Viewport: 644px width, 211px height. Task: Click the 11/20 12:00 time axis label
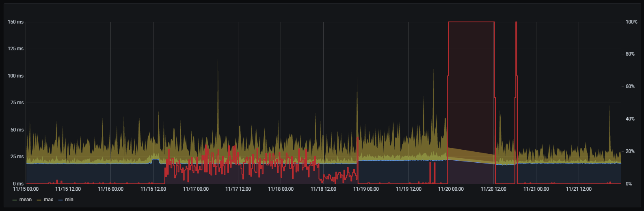point(493,189)
